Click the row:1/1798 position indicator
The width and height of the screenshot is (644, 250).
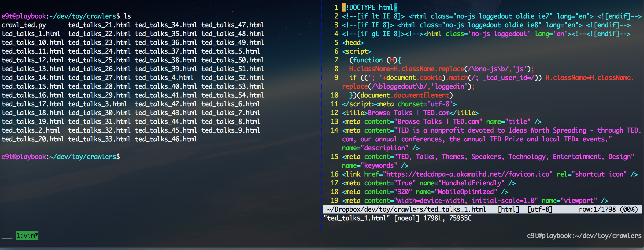tap(597, 209)
